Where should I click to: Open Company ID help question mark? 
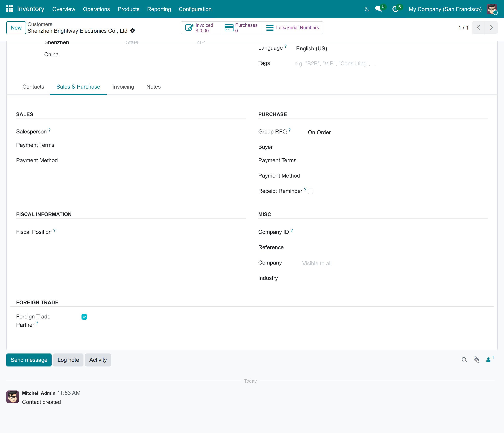pyautogui.click(x=292, y=230)
